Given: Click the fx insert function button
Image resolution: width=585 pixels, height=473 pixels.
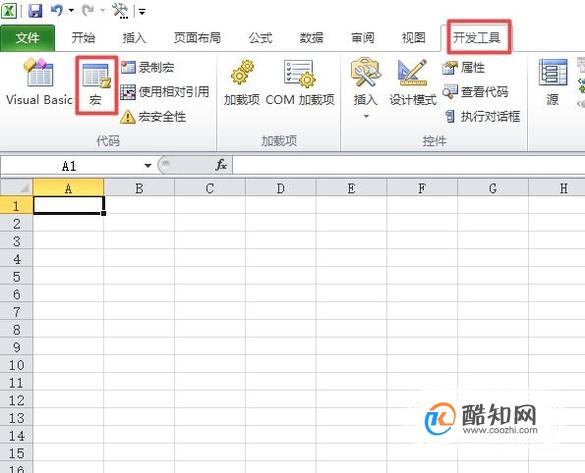Looking at the screenshot, I should click(221, 165).
